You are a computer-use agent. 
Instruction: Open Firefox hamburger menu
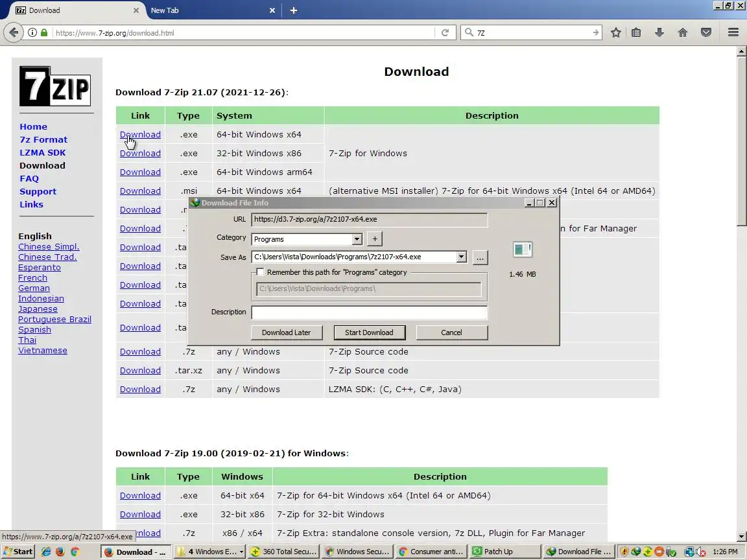click(733, 32)
